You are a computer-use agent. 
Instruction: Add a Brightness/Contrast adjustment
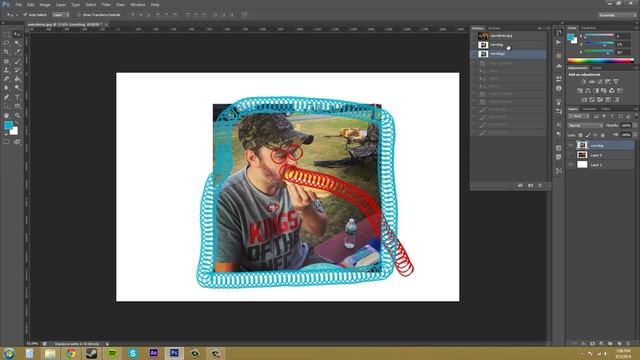click(x=584, y=82)
